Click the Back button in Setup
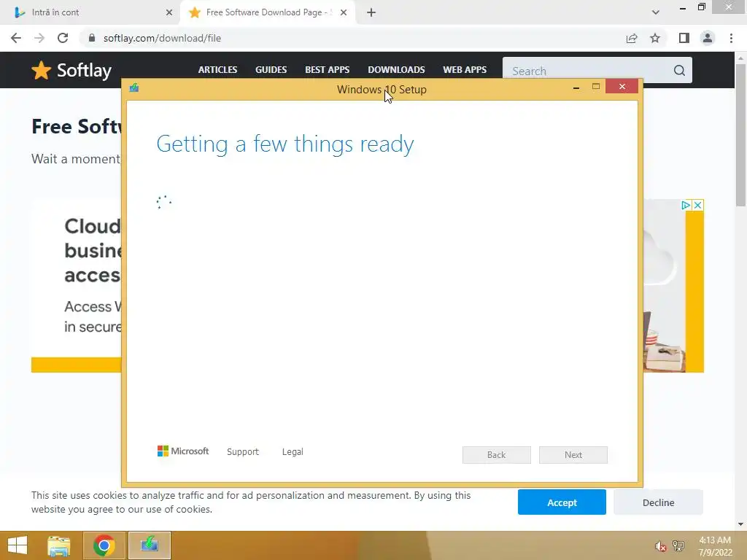This screenshot has width=747, height=560. (x=496, y=455)
